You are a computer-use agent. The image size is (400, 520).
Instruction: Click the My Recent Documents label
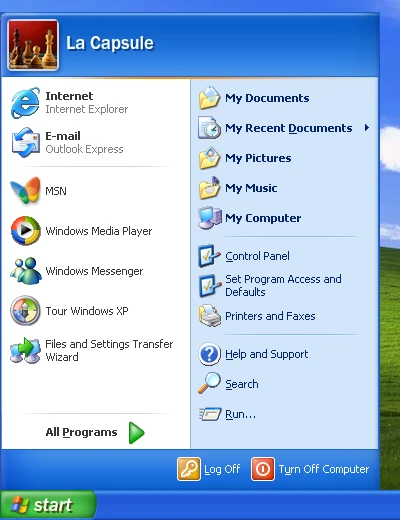(x=289, y=128)
